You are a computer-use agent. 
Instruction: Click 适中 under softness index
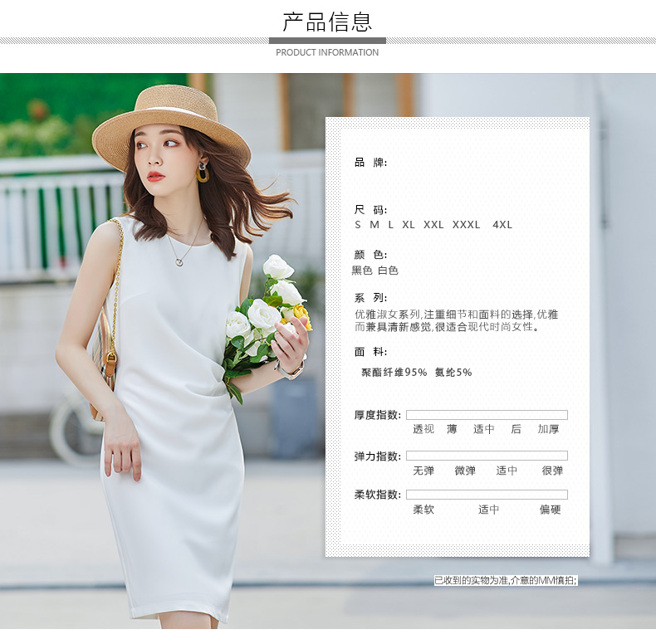click(488, 510)
